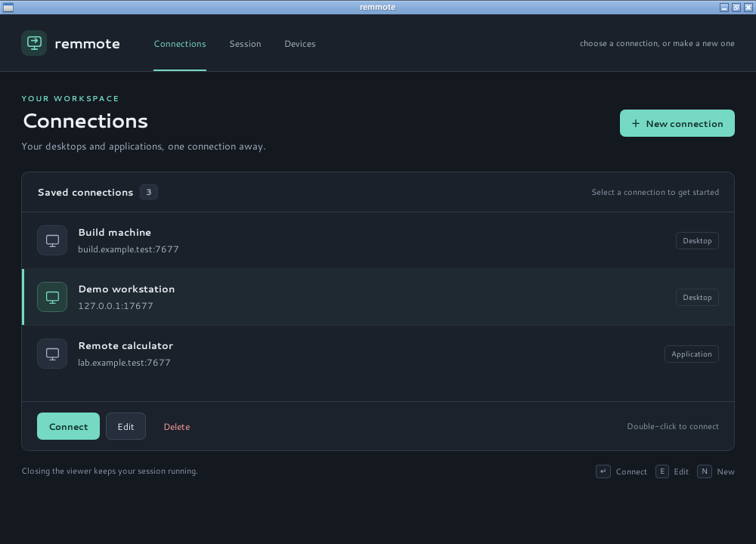756x544 pixels.
Task: Click the Connections page title
Action: [85, 121]
